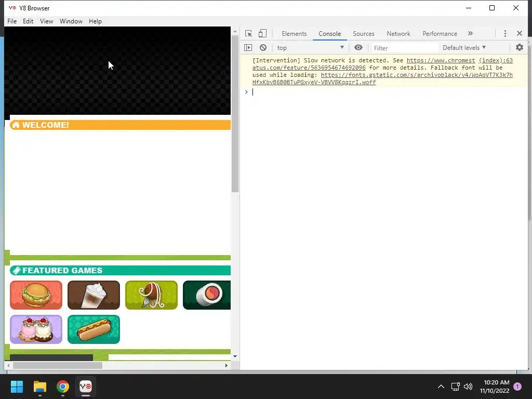
Task: Toggle the device toolbar icon
Action: [x=262, y=33]
